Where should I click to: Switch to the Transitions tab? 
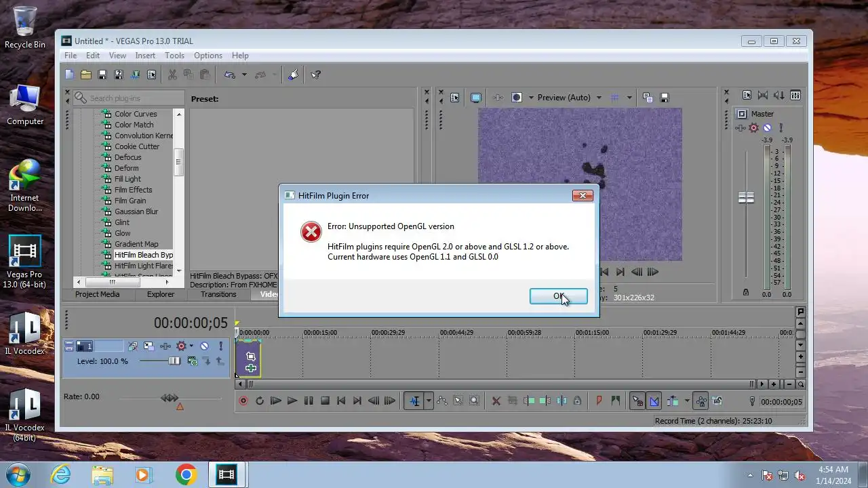tap(218, 294)
